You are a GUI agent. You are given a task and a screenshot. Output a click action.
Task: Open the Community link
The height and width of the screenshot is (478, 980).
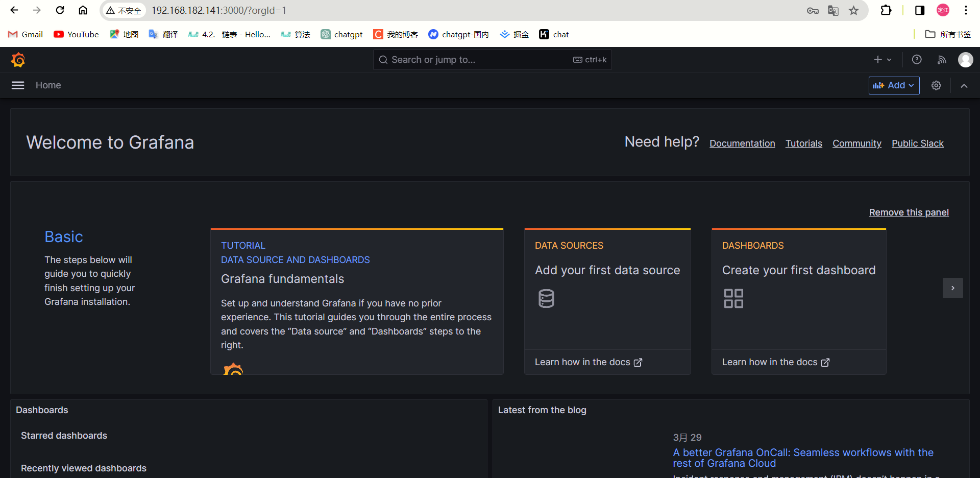[857, 144]
